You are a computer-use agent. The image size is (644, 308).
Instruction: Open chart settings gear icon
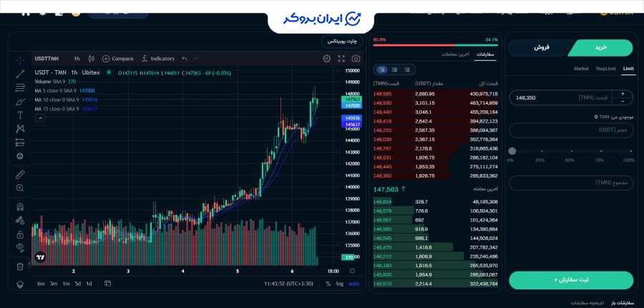326,59
